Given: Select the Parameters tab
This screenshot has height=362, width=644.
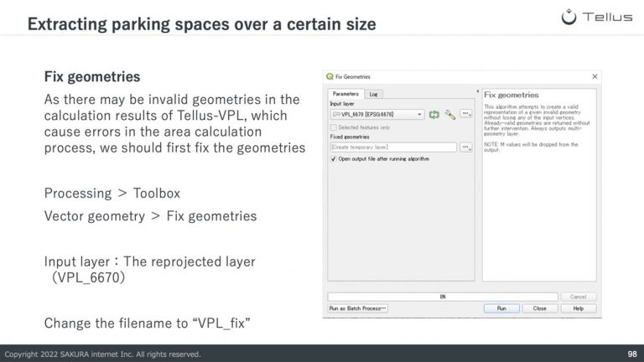Looking at the screenshot, I should pos(345,94).
